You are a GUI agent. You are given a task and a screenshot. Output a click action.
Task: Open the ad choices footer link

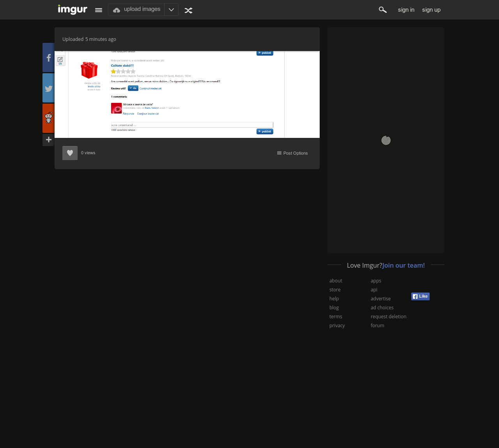coord(382,308)
